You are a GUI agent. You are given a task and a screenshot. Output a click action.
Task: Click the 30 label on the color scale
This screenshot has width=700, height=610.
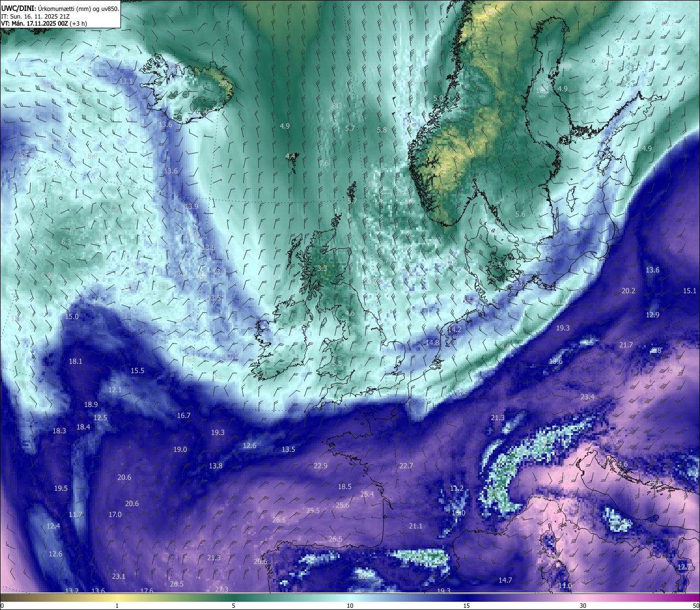coord(583,606)
